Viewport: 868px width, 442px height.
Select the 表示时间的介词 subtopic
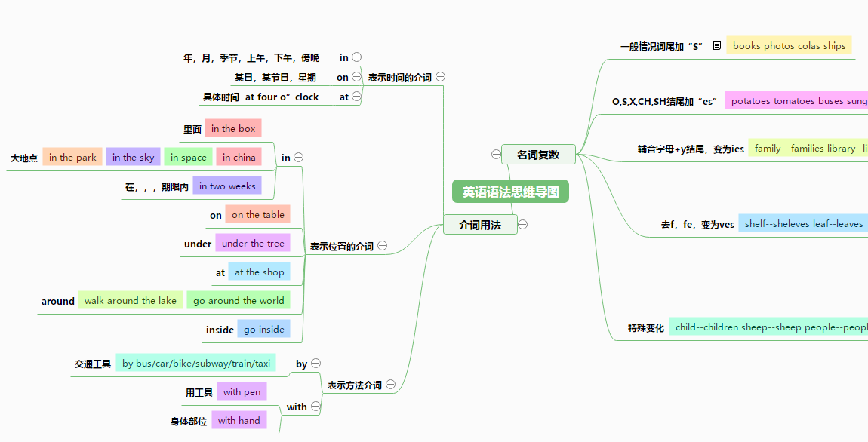tap(400, 78)
